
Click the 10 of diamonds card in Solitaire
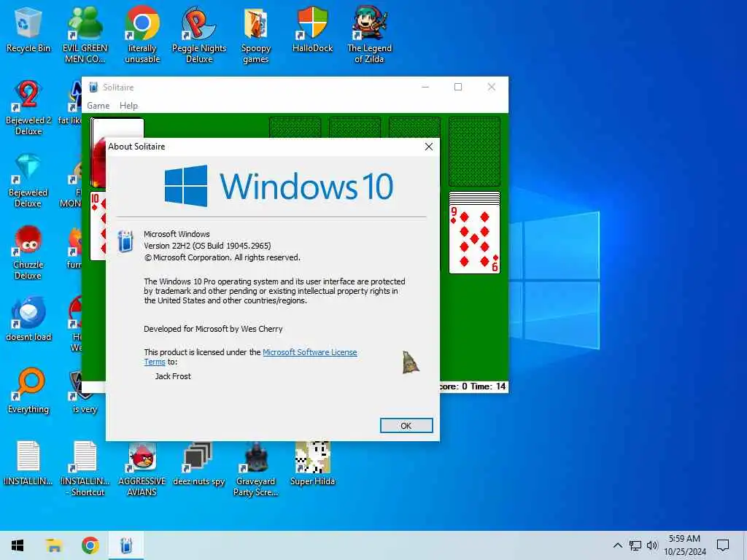(98, 225)
